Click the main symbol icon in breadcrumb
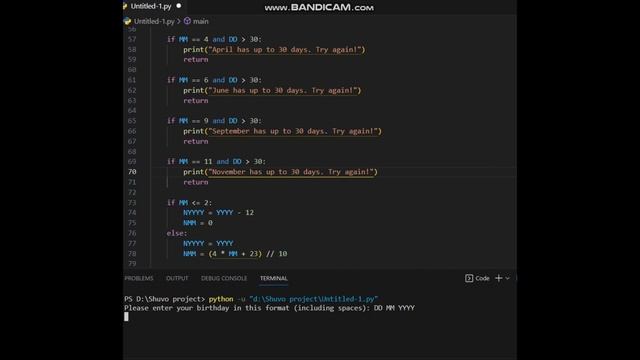 tap(187, 21)
